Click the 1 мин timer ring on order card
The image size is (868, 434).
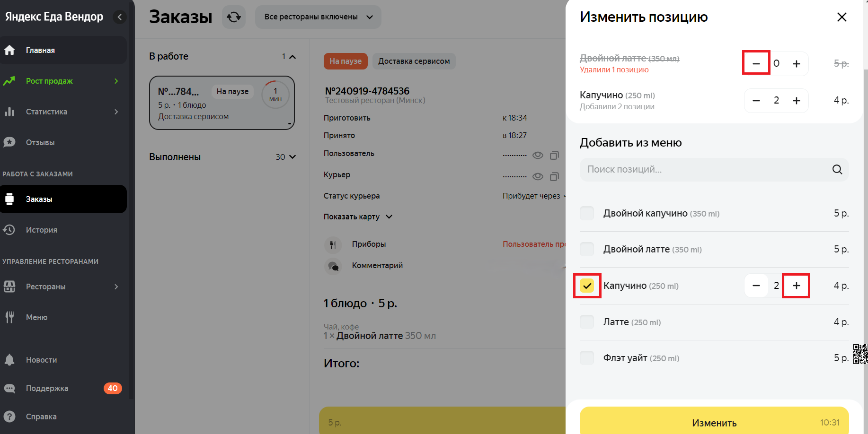pyautogui.click(x=275, y=95)
